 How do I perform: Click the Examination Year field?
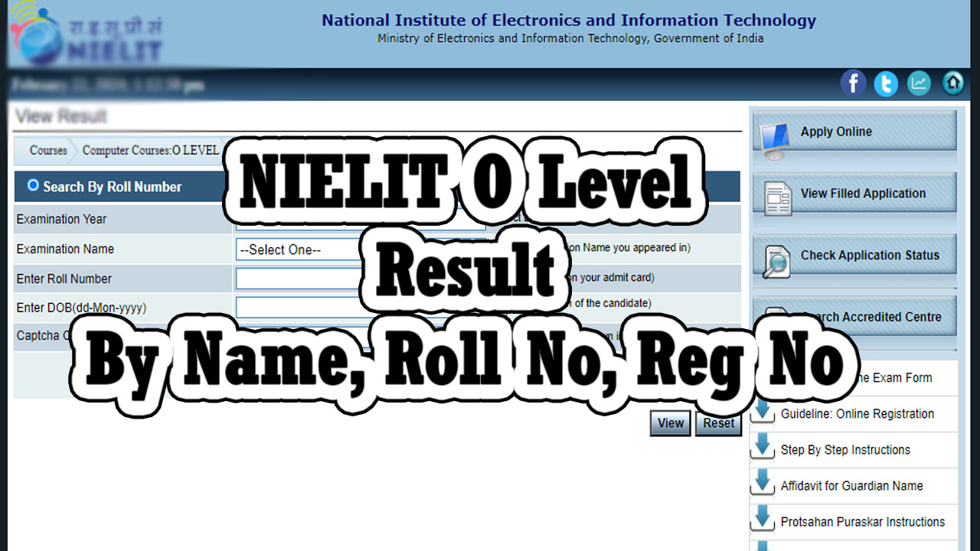(360, 220)
